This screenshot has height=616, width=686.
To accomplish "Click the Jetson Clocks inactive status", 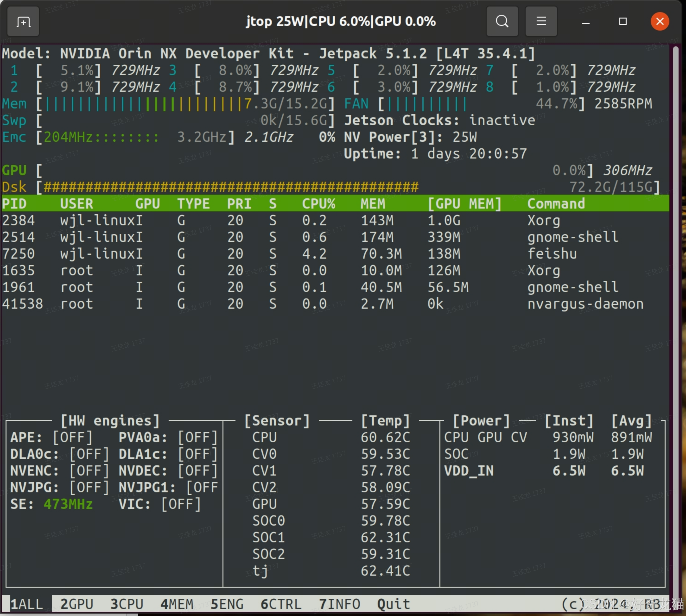I will [440, 120].
